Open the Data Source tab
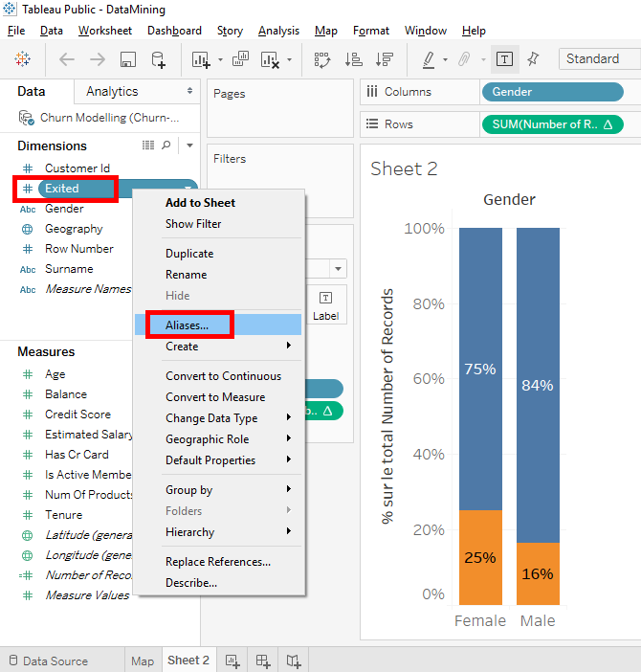The width and height of the screenshot is (641, 672). point(55,661)
